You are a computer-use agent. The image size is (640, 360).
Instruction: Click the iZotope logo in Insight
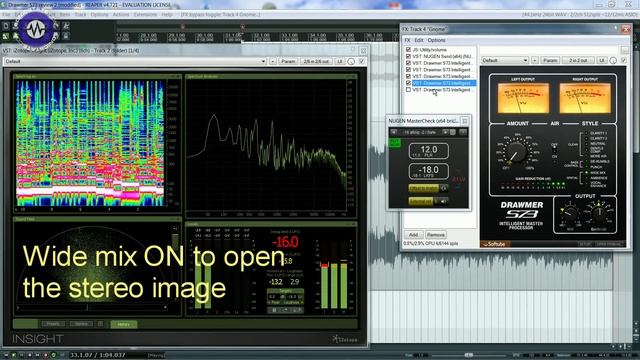coord(345,339)
